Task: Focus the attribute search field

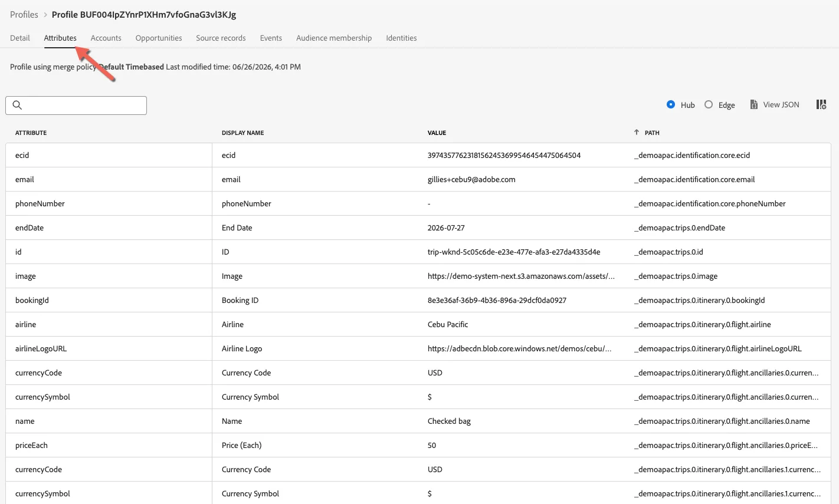Action: 76,106
